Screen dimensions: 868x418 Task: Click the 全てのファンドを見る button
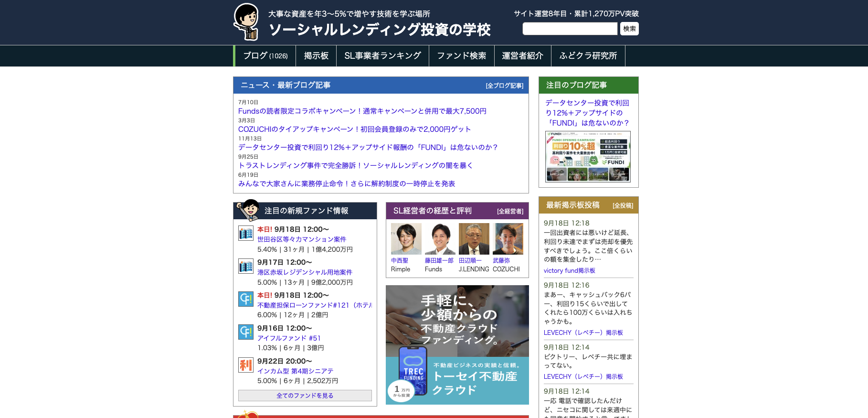[x=305, y=396]
